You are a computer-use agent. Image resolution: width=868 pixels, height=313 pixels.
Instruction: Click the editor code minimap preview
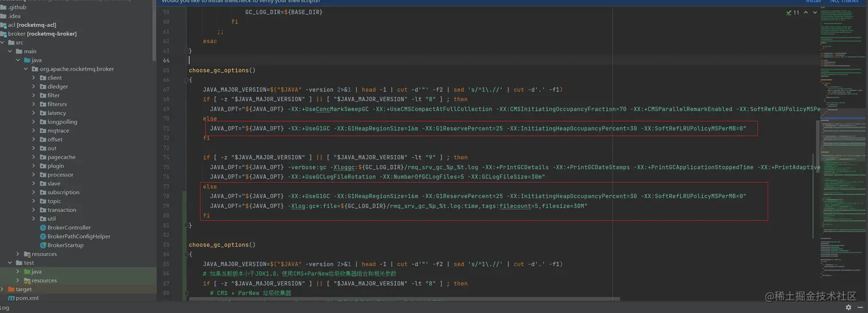tap(843, 143)
